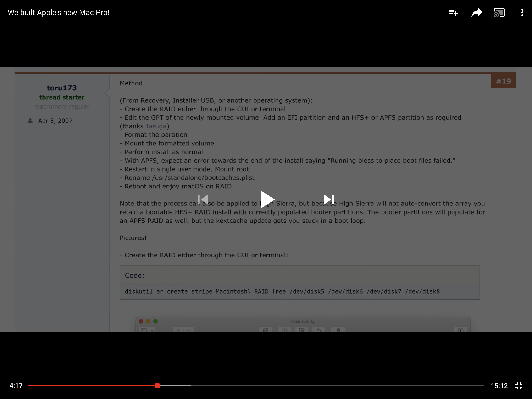Click the Disk Utility window's green button
The image size is (532, 399).
click(x=156, y=321)
